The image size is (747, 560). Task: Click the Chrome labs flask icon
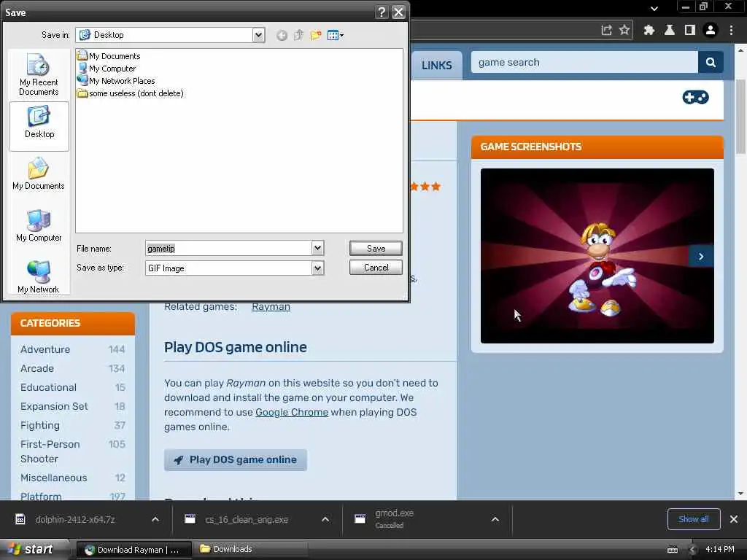point(670,31)
